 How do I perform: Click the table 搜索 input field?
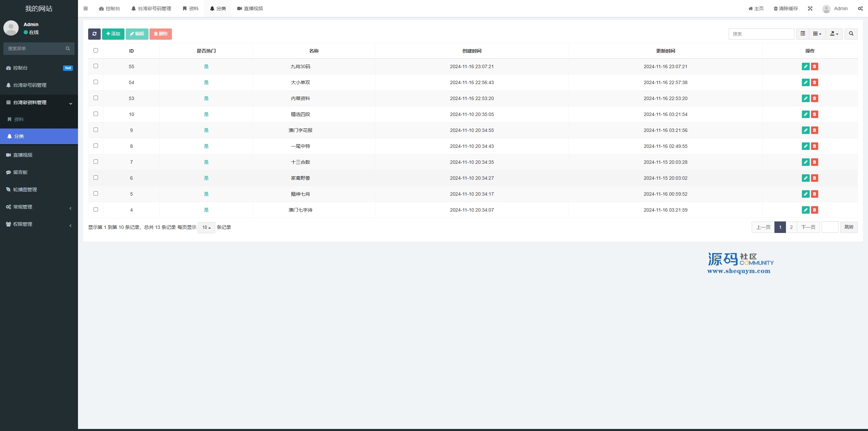pos(761,34)
